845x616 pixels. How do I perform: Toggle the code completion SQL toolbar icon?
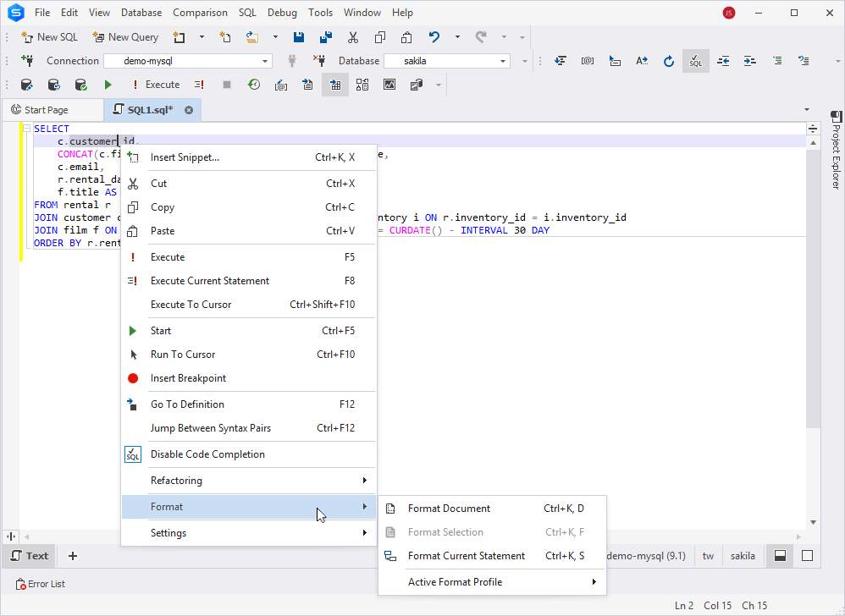point(696,61)
